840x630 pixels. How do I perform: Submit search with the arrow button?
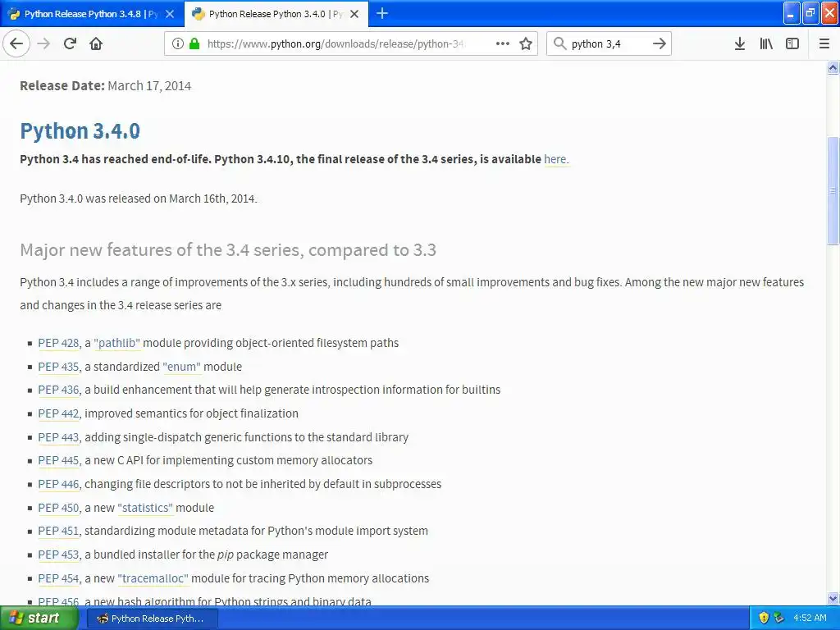[660, 43]
